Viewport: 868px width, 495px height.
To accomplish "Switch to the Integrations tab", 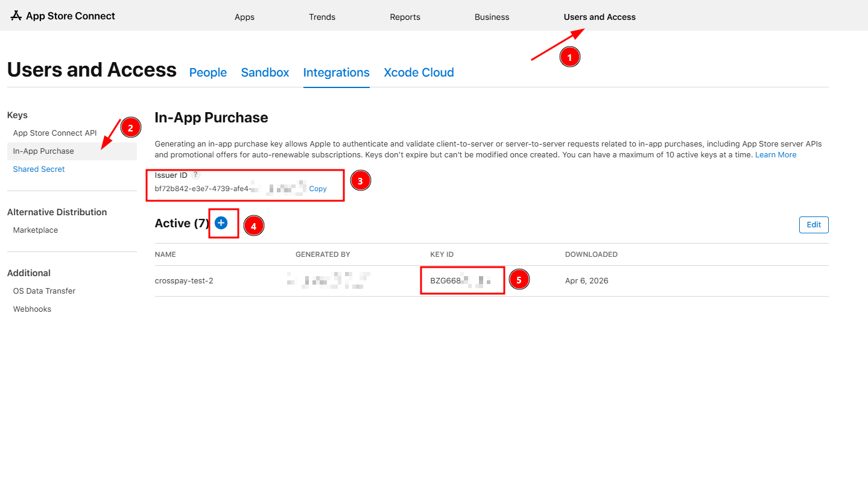I will point(337,72).
